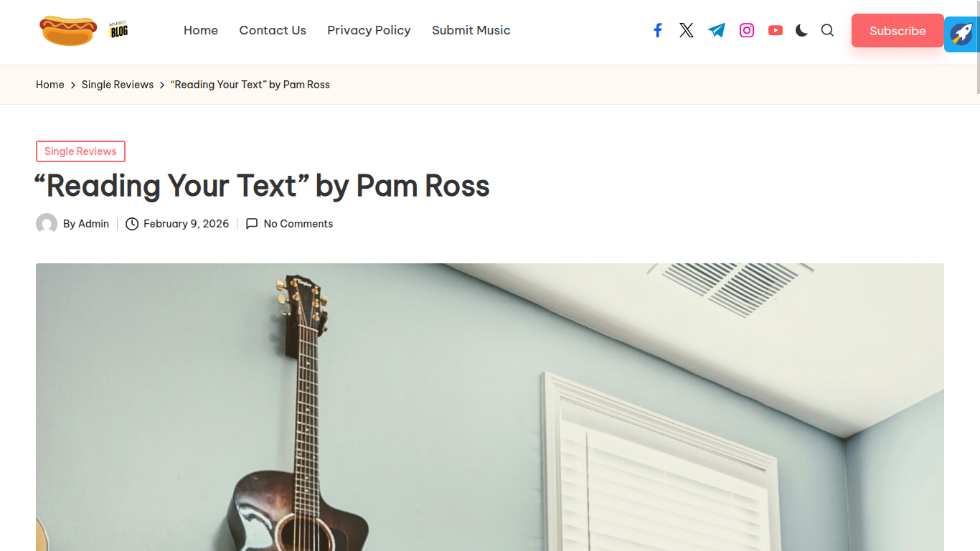Click the guitar featured image
Screen dimensions: 980x551
click(490, 407)
